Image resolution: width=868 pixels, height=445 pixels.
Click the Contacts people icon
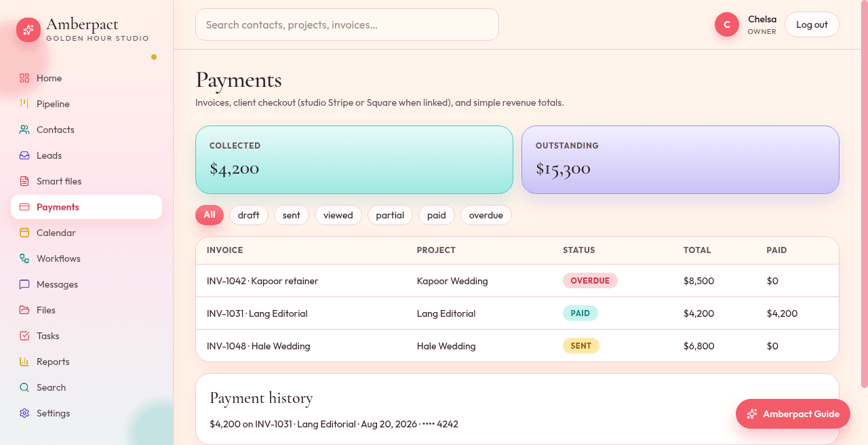coord(24,130)
